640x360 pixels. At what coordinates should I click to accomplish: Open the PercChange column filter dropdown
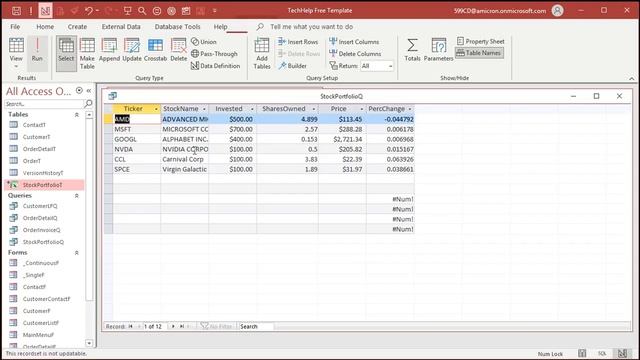click(x=410, y=109)
